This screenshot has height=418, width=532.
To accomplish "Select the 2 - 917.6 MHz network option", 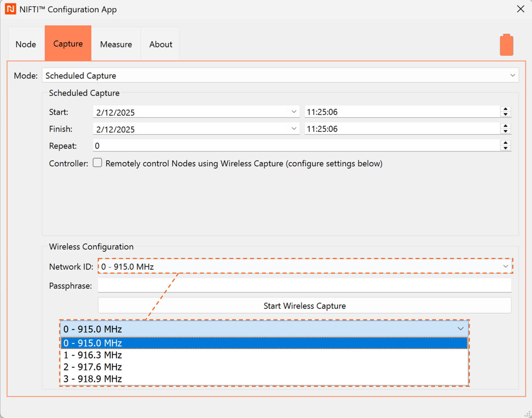I will pos(92,367).
